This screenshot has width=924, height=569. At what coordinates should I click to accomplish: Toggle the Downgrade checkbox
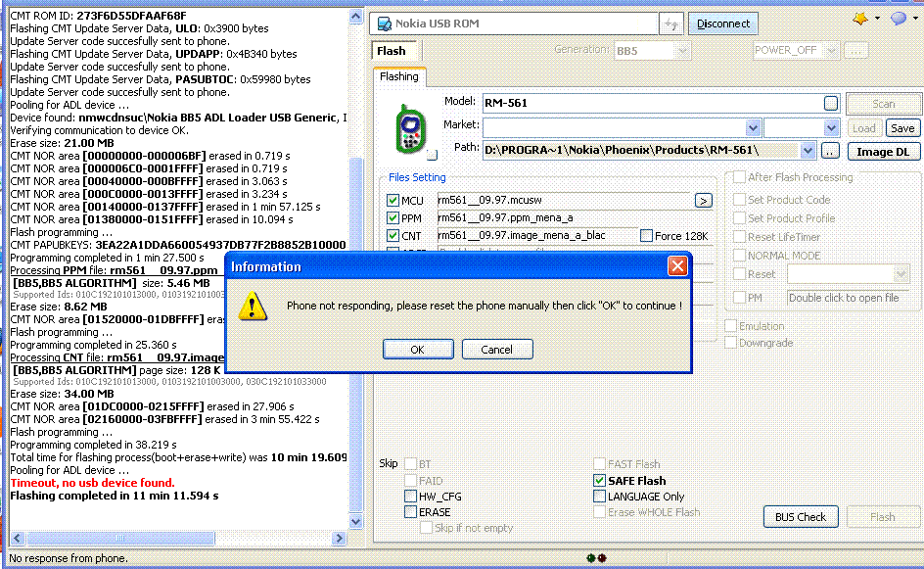pyautogui.click(x=731, y=343)
